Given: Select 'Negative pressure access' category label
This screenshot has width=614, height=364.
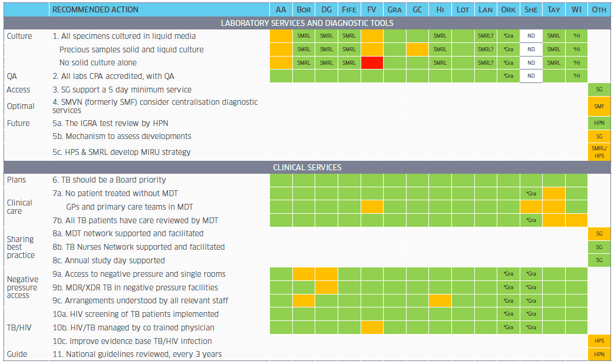Looking at the screenshot, I should (22, 287).
